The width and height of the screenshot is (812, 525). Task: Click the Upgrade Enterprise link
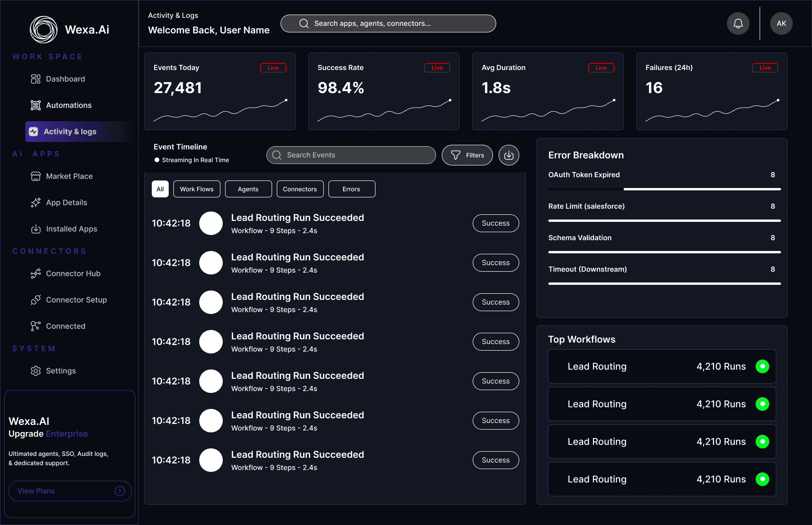(48, 434)
